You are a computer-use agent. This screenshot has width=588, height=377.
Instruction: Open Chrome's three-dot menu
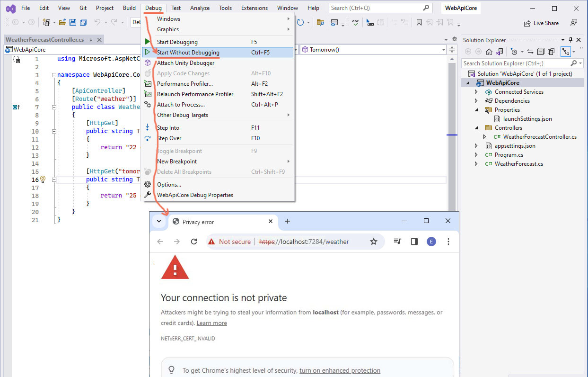point(448,242)
